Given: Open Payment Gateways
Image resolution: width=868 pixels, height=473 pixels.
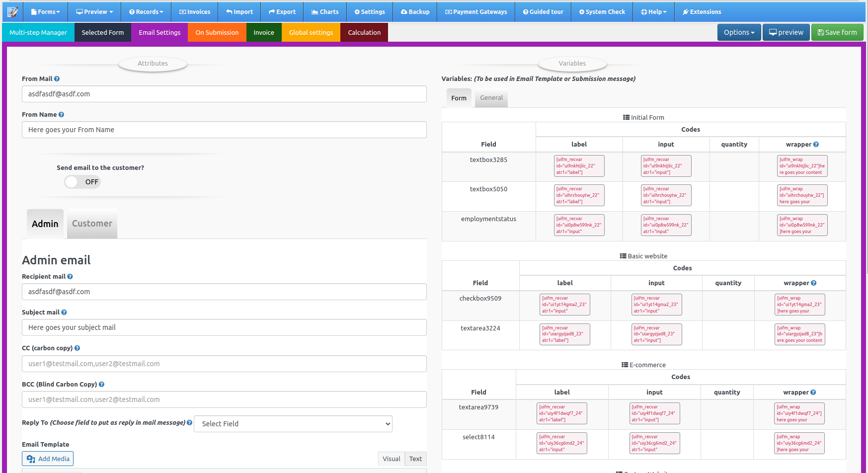Looking at the screenshot, I should pyautogui.click(x=475, y=11).
